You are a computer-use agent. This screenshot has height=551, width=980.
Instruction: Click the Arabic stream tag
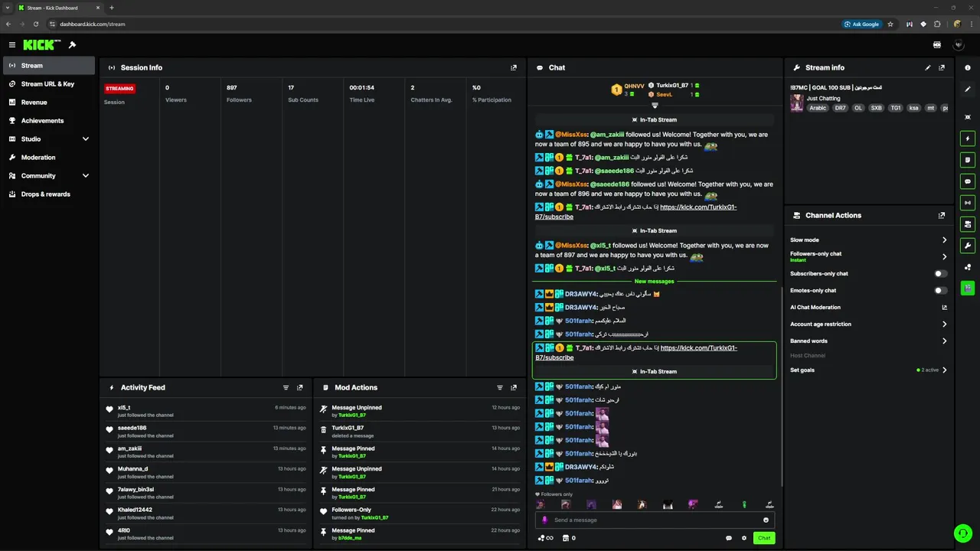(x=818, y=108)
